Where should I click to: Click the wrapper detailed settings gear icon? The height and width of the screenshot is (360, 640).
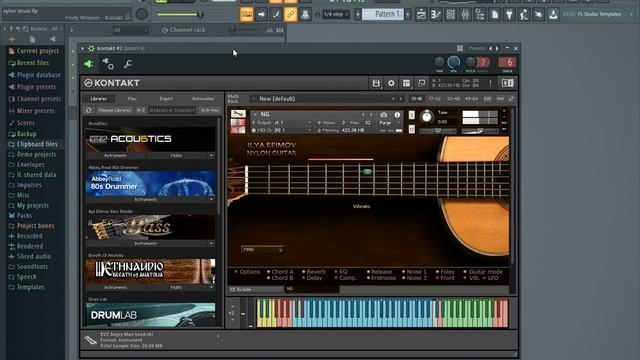click(x=108, y=64)
